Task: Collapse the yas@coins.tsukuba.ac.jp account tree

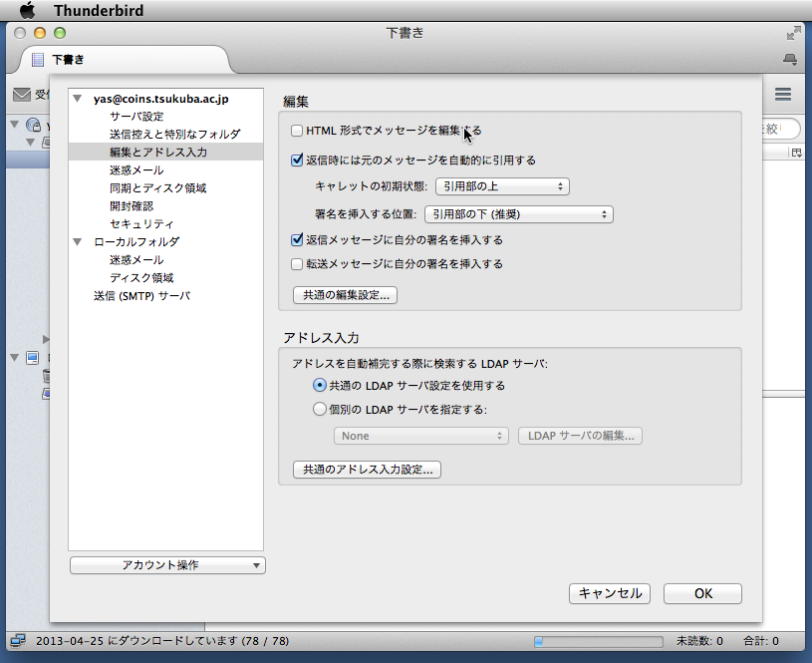Action: pyautogui.click(x=78, y=99)
